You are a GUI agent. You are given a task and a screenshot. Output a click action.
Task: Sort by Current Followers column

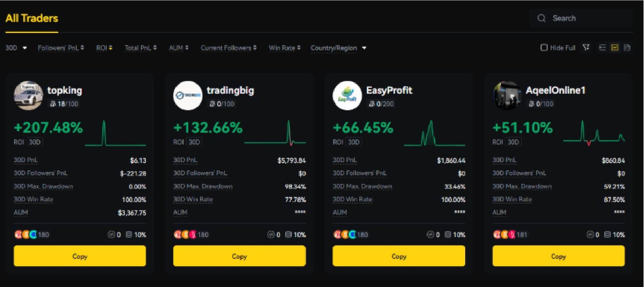click(228, 48)
